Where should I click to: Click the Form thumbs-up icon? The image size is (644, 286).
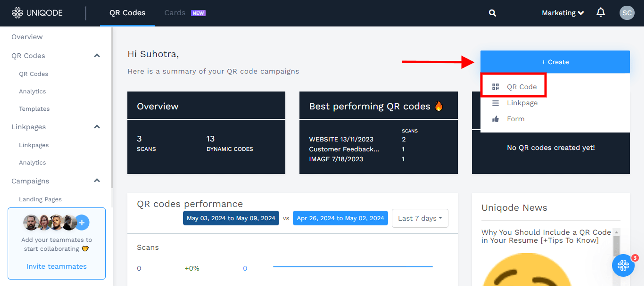[x=495, y=119]
